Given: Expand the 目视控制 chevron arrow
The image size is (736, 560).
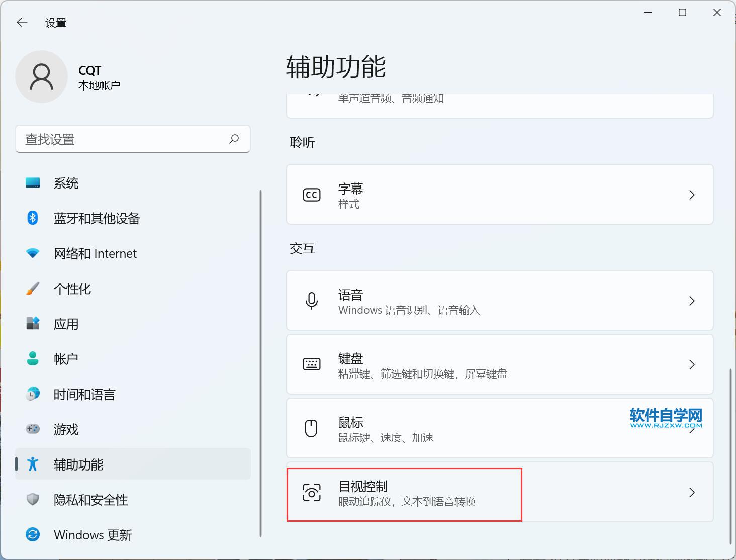Looking at the screenshot, I should tap(692, 493).
